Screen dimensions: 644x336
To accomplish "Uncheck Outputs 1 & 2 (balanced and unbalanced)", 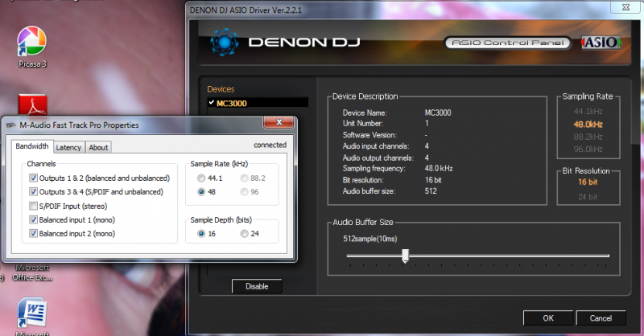I will [x=33, y=178].
